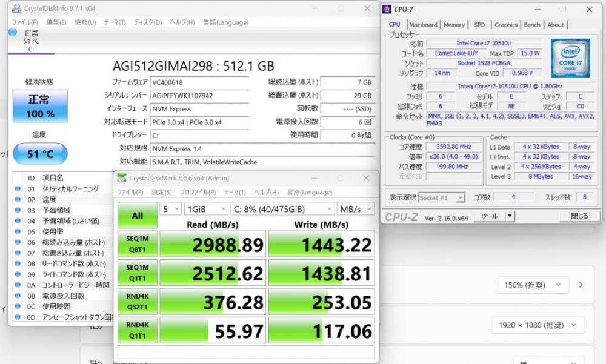Open test size dropdown showing 1GiB
Image resolution: width=606 pixels, height=364 pixels.
(206, 209)
